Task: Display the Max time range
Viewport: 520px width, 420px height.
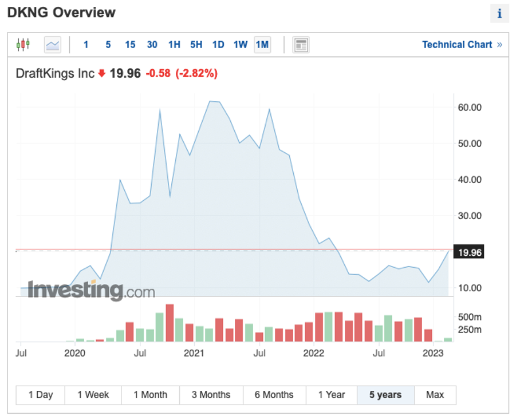Action: (x=435, y=395)
